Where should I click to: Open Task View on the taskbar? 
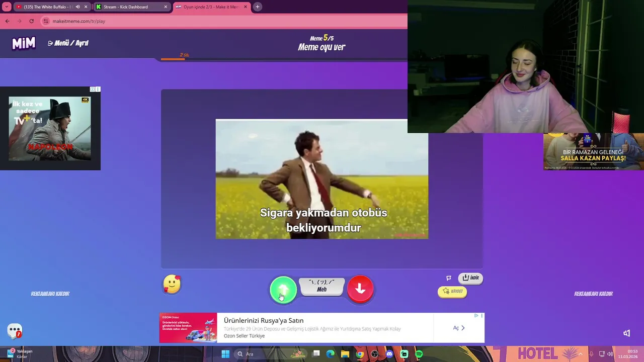[316, 354]
